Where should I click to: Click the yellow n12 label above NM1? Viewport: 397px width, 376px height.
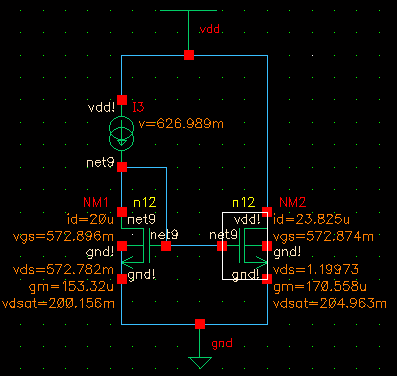coord(145,202)
